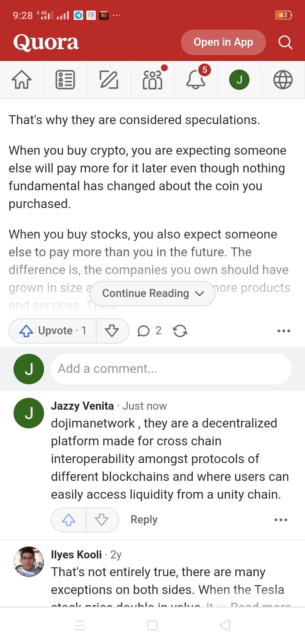View notifications bell with 5 badge
Screen dimensions: 305x644
click(x=196, y=80)
